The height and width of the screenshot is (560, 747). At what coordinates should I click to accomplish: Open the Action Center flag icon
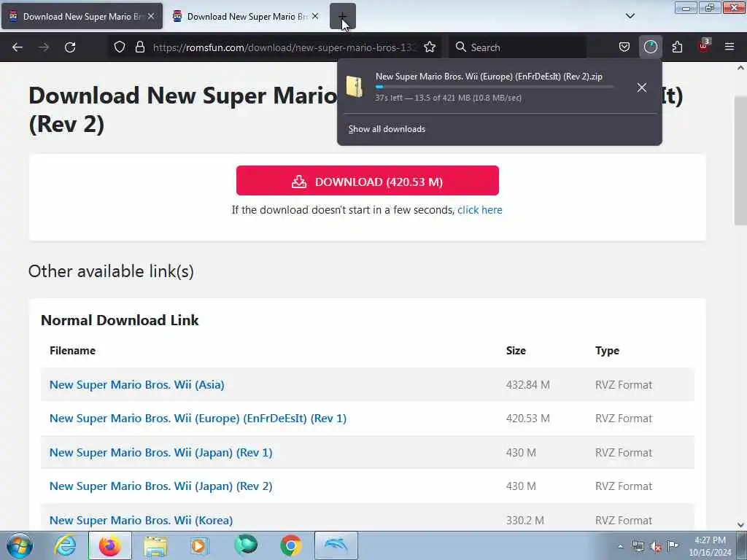tap(673, 545)
